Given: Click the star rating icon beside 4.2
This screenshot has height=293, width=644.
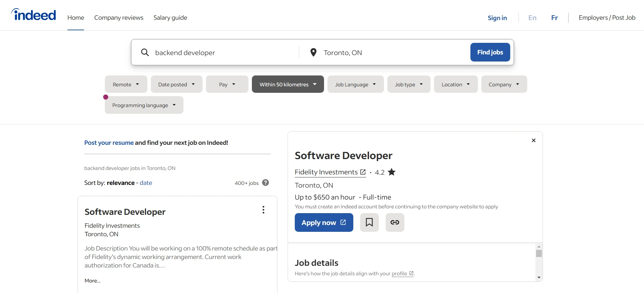Looking at the screenshot, I should 392,172.
